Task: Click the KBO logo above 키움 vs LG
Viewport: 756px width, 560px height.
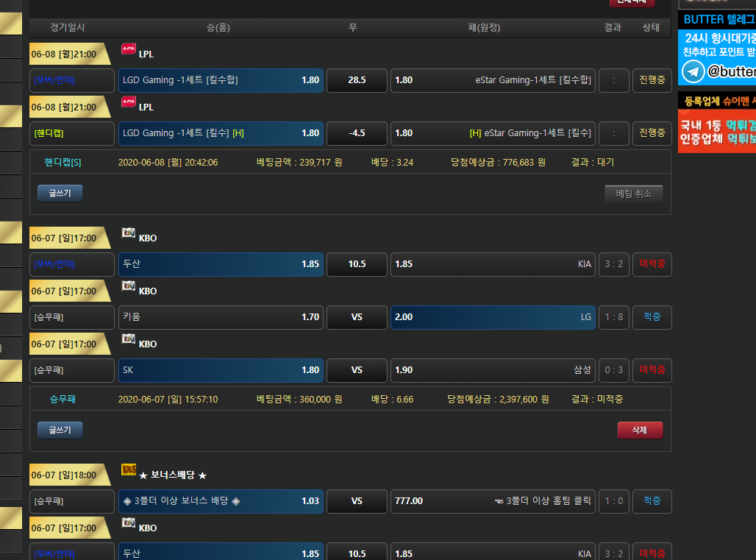Action: click(x=129, y=286)
